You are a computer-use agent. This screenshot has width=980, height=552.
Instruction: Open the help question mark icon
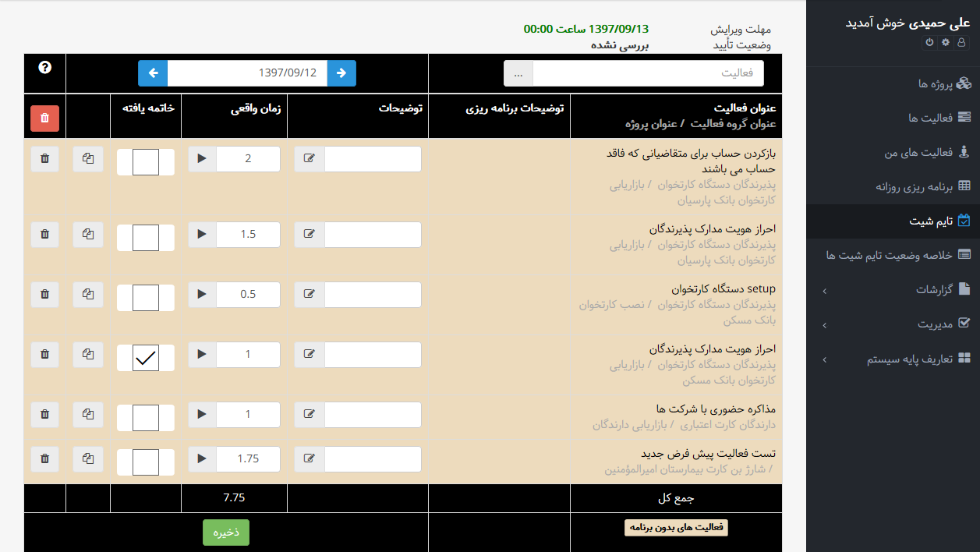click(44, 65)
